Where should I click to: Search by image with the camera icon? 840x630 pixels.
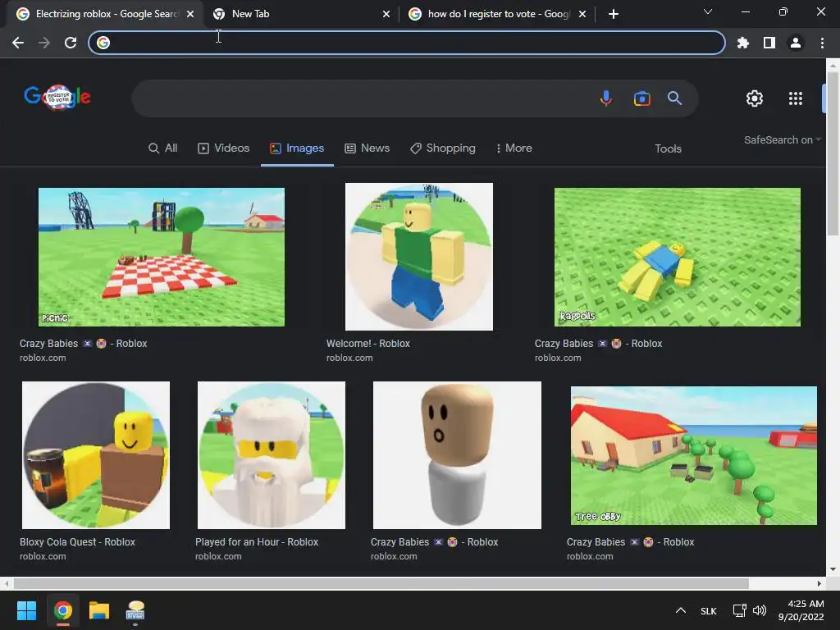point(641,98)
